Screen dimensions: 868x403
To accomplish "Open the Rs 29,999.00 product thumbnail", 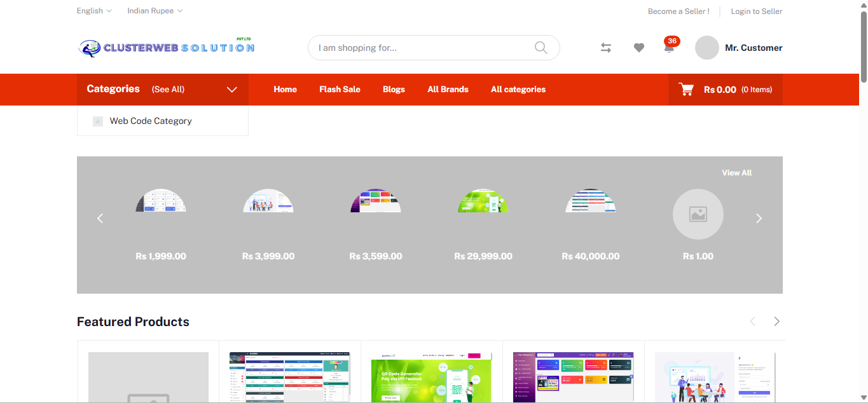I will (483, 201).
